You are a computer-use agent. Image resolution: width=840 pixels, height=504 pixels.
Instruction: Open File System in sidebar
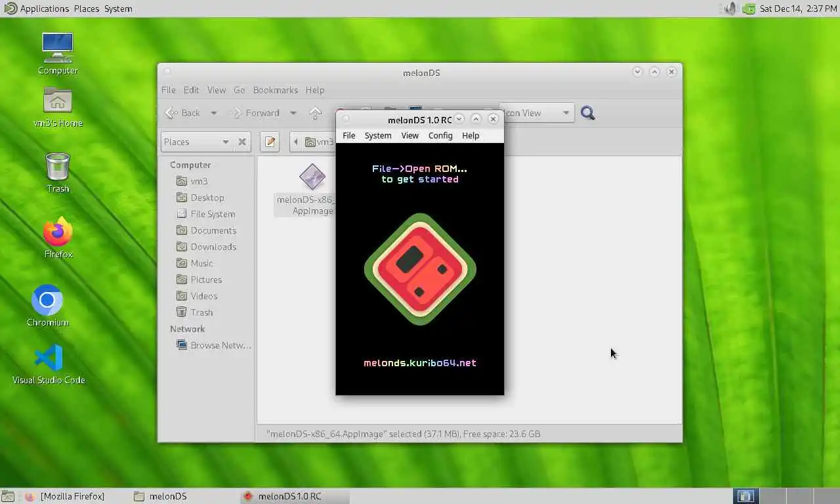pos(213,214)
